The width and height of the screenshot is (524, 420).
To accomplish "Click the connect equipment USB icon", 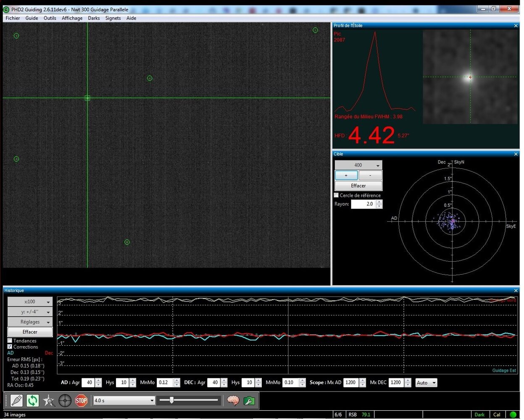I will pos(16,401).
